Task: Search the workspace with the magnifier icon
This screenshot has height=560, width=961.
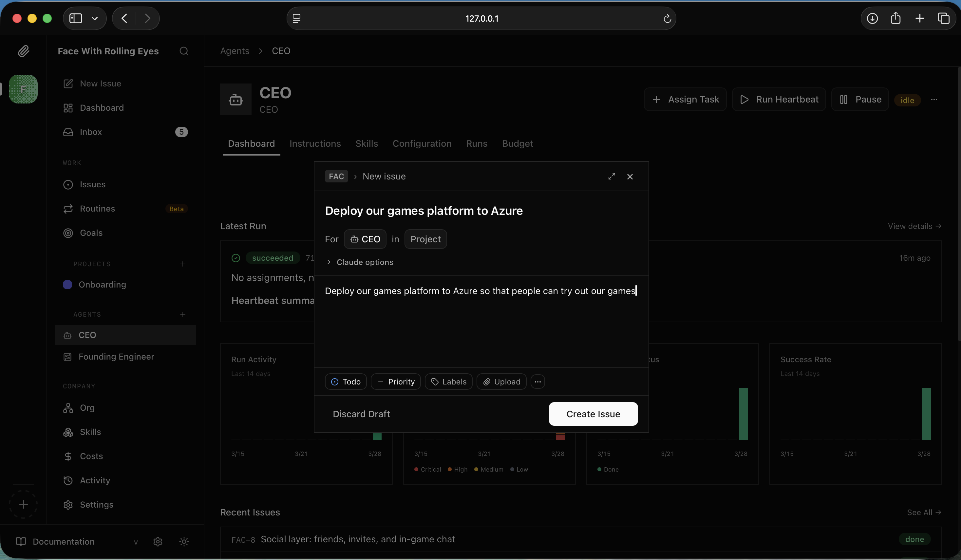Action: (x=184, y=51)
